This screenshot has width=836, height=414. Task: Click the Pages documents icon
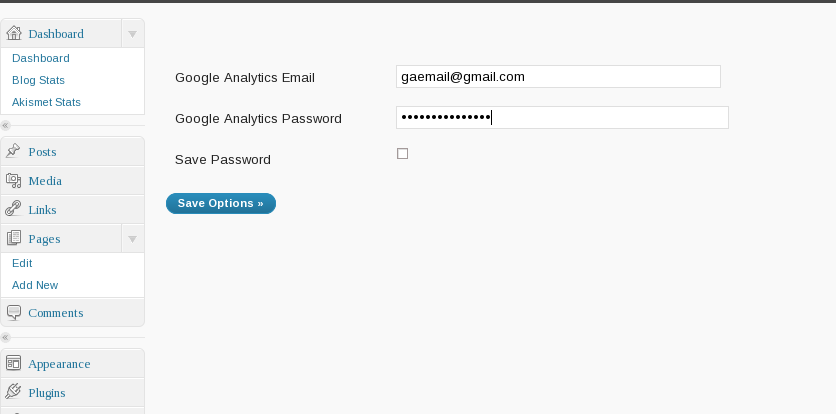pos(14,238)
